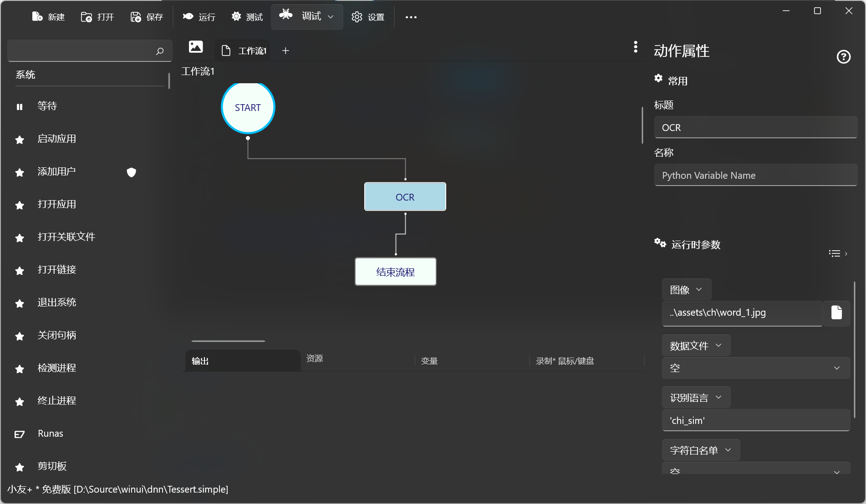
Task: Open the 识别语言 parameter dropdown
Action: [x=696, y=398]
